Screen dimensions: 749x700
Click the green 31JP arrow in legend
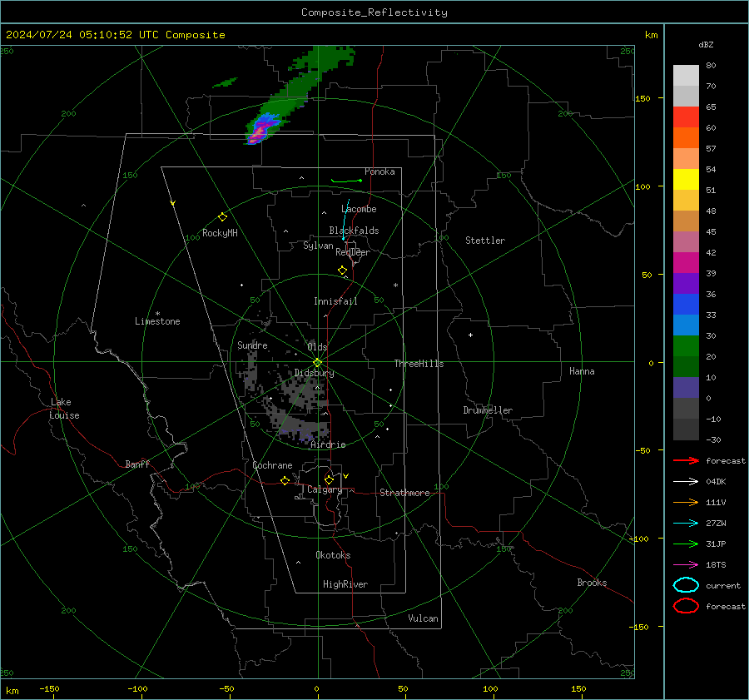point(686,544)
